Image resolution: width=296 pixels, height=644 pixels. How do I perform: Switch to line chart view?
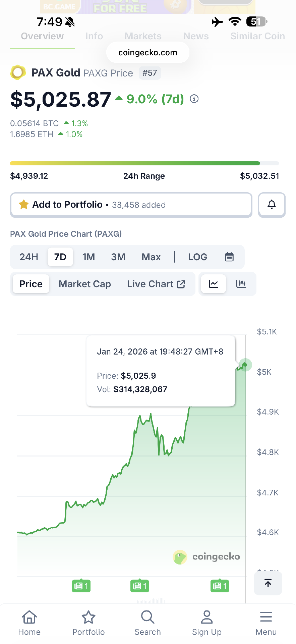coord(213,284)
